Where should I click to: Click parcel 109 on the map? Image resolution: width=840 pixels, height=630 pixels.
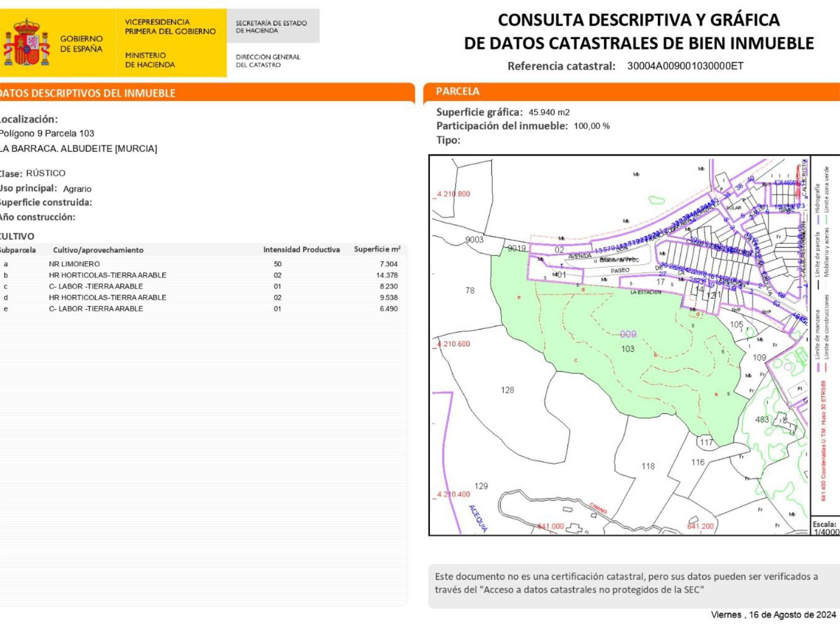pyautogui.click(x=759, y=357)
